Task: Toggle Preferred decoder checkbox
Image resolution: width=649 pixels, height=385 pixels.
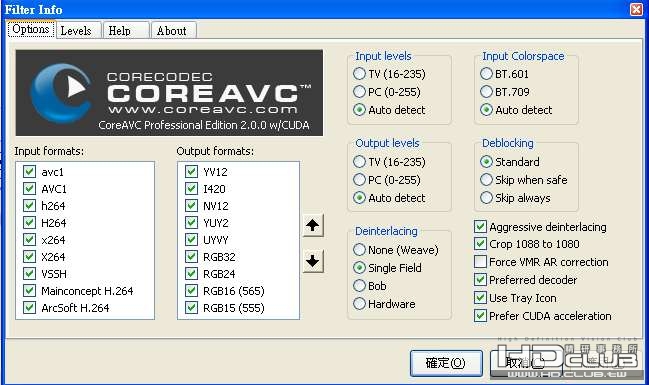Action: click(480, 280)
